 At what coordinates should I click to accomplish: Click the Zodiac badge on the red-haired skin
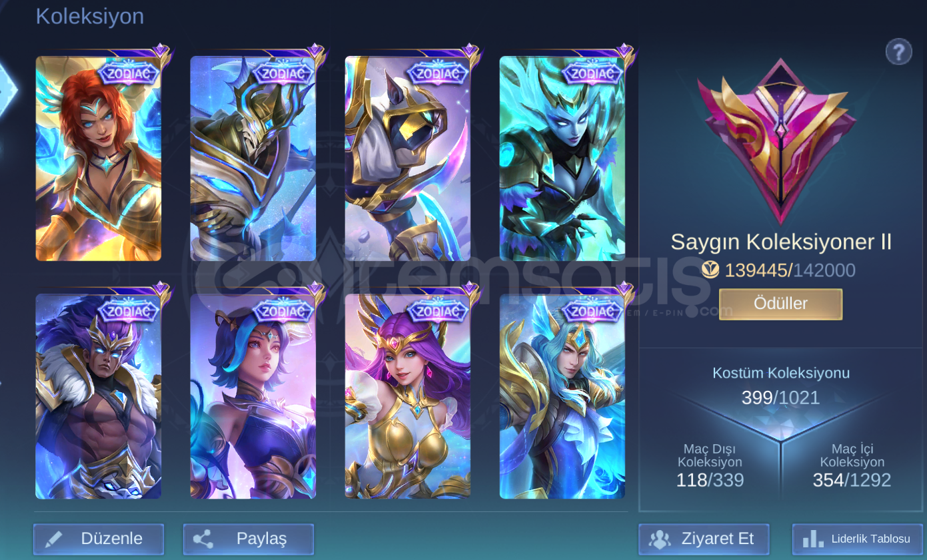pyautogui.click(x=129, y=73)
